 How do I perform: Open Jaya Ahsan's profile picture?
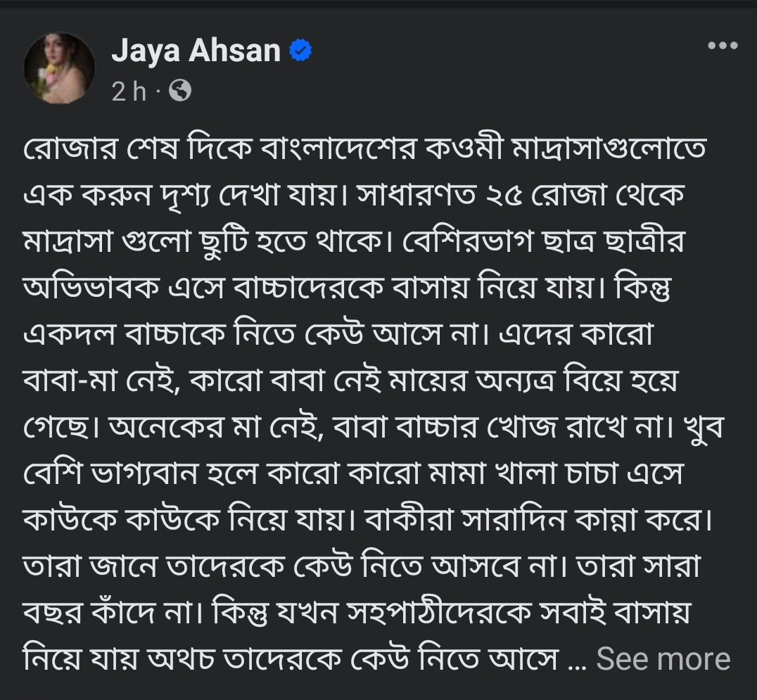pos(59,68)
